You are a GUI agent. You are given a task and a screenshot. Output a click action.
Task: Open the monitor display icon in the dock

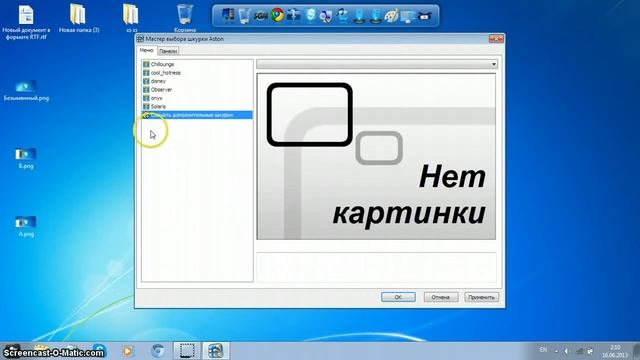[408, 16]
